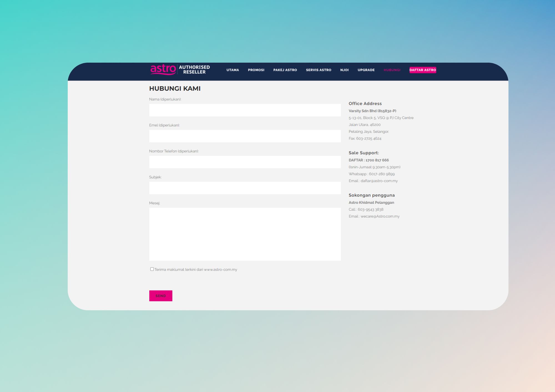Click the Nama (diperlukan) label
555x392 pixels.
tap(165, 99)
